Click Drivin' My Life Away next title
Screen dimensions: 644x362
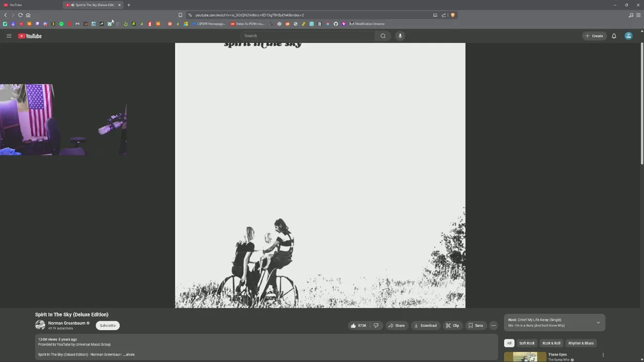pos(539,320)
